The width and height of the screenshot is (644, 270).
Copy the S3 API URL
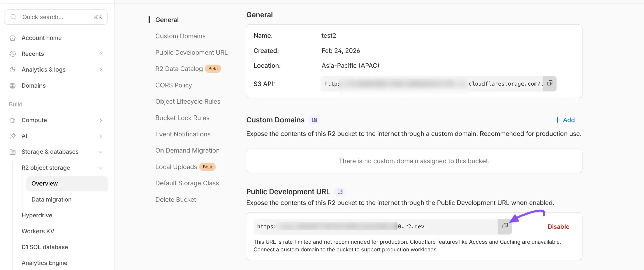[x=550, y=83]
